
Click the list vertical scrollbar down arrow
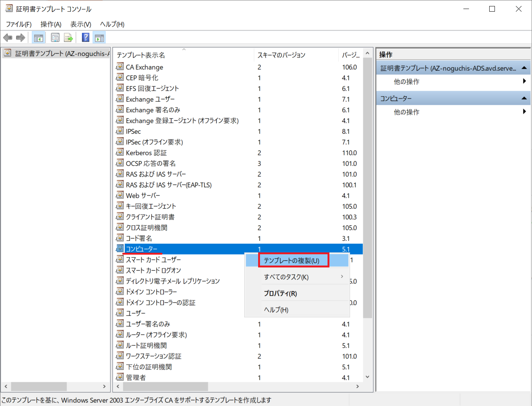click(x=368, y=377)
